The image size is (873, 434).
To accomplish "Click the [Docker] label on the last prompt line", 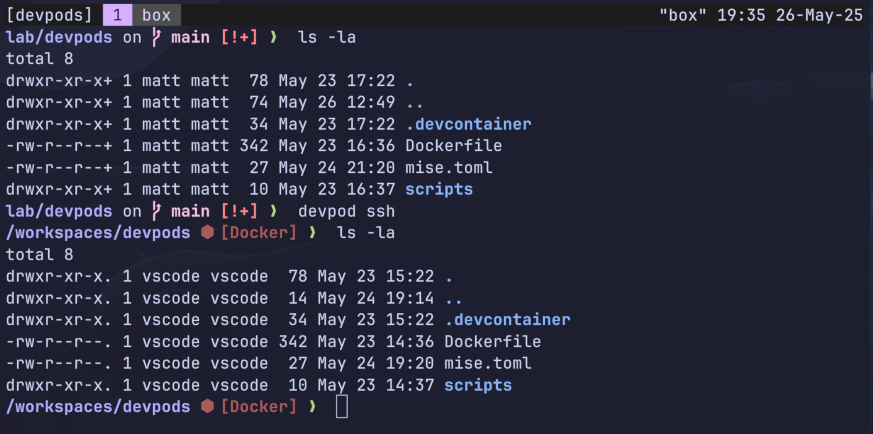I will click(x=259, y=407).
